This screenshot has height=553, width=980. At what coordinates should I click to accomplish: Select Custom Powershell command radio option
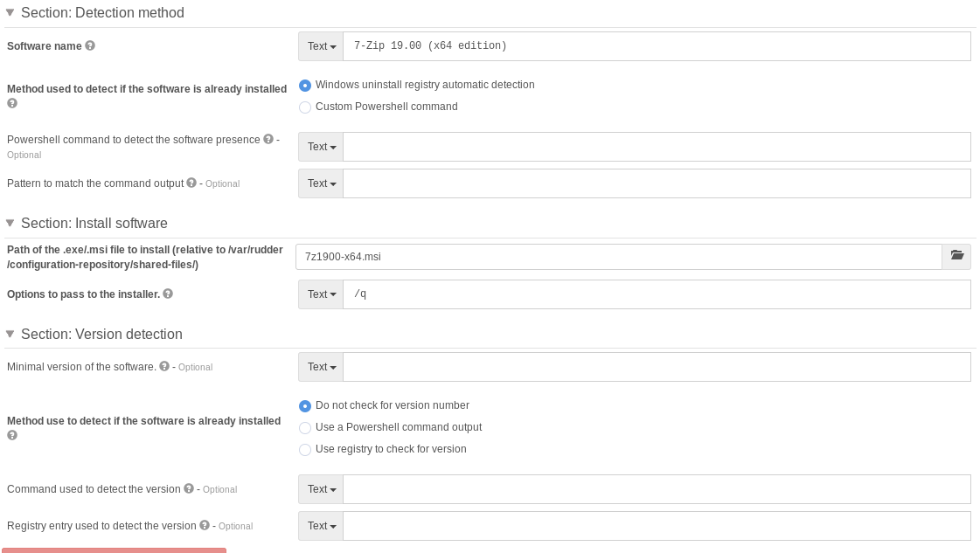tap(305, 107)
